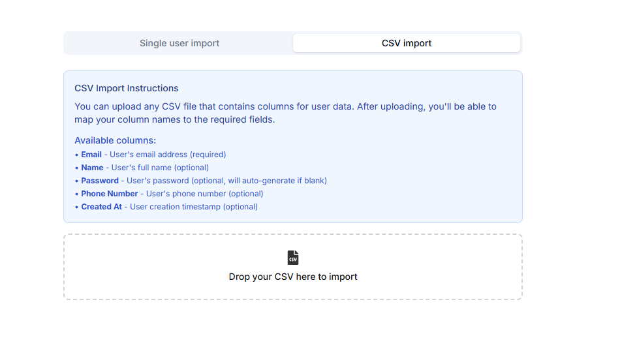Viewport: 622px width, 364px height.
Task: Click the "map your column names" instruction line
Action: click(x=174, y=119)
